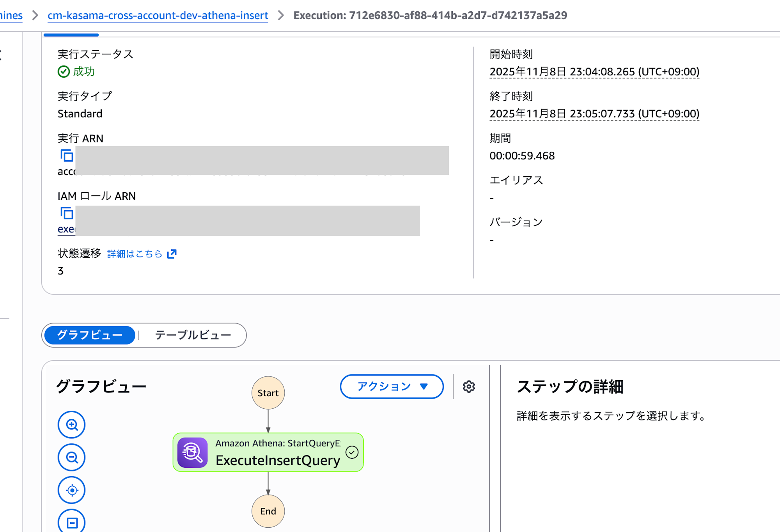
Task: Zoom in on the graph view
Action: (71, 425)
